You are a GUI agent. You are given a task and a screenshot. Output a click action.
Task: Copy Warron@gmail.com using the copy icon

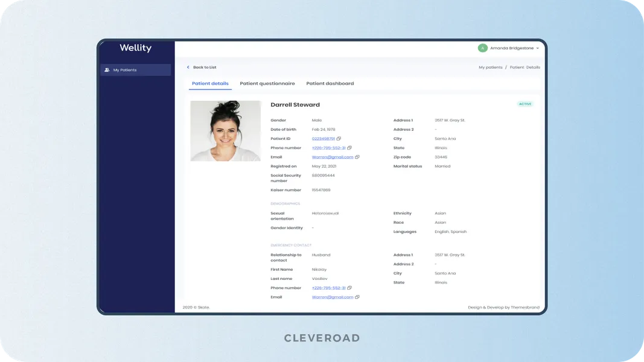tap(357, 157)
